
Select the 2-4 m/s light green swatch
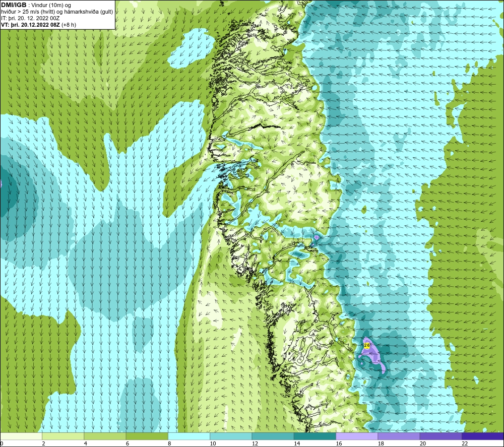coord(63,436)
